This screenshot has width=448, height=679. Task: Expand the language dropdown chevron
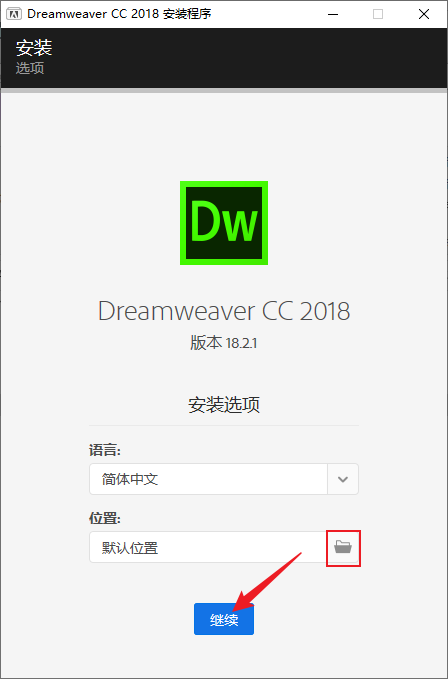[343, 479]
